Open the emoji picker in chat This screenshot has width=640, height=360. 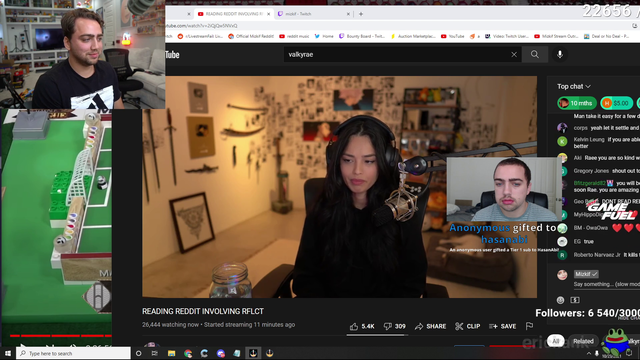click(560, 300)
